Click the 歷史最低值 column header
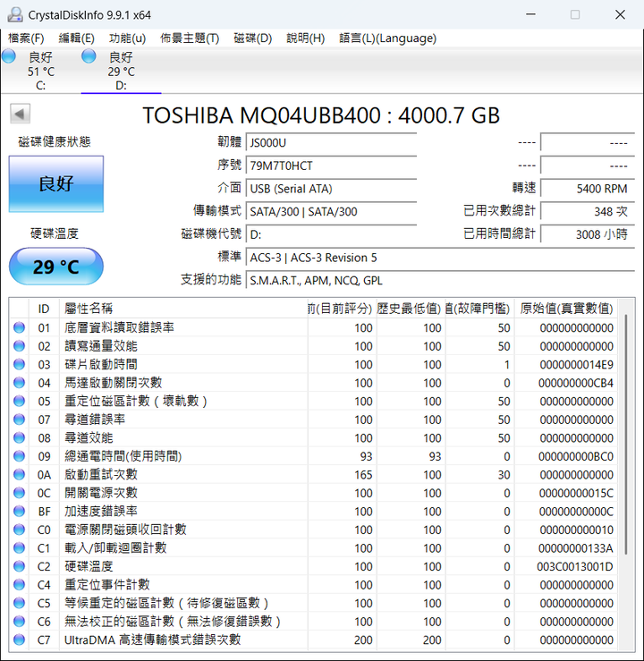The width and height of the screenshot is (644, 661). [x=411, y=309]
